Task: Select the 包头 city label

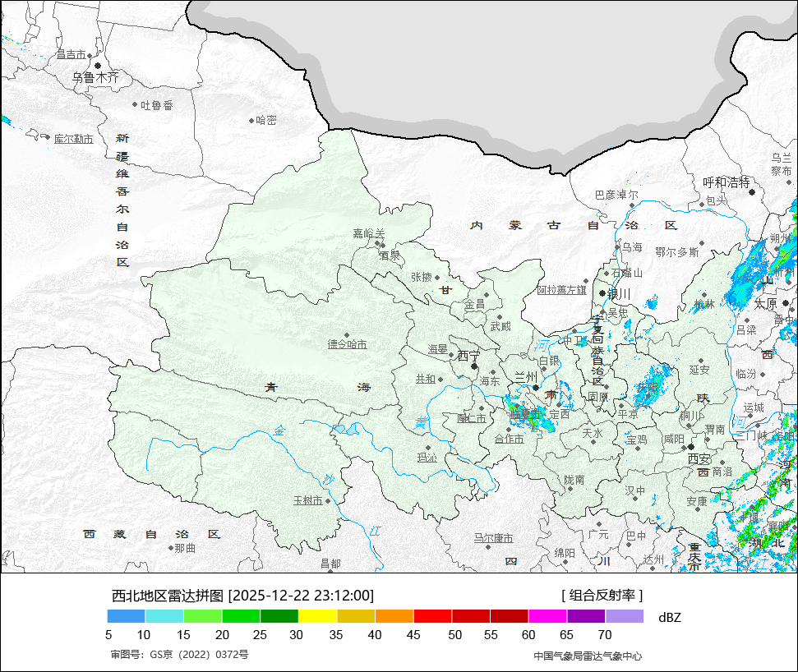Action: click(x=717, y=201)
